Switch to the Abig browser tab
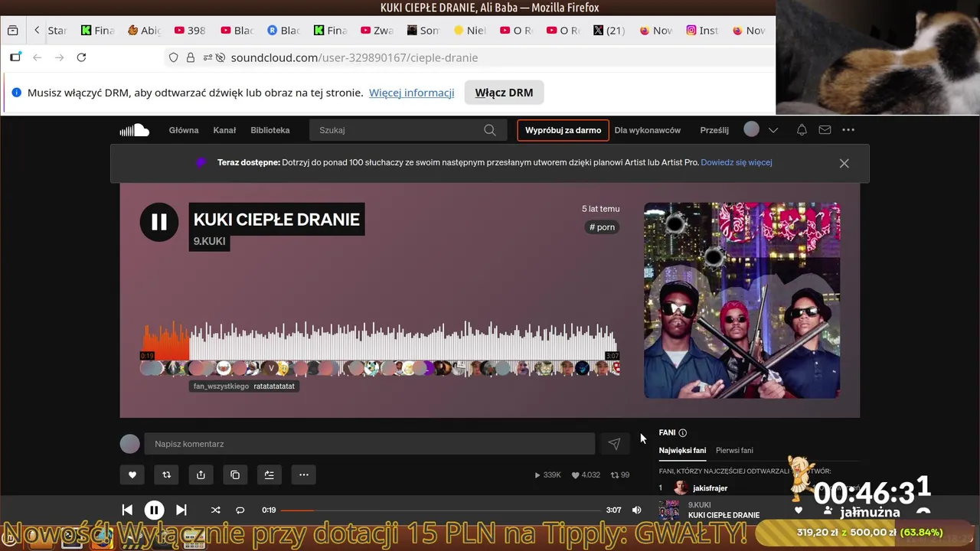 (144, 31)
